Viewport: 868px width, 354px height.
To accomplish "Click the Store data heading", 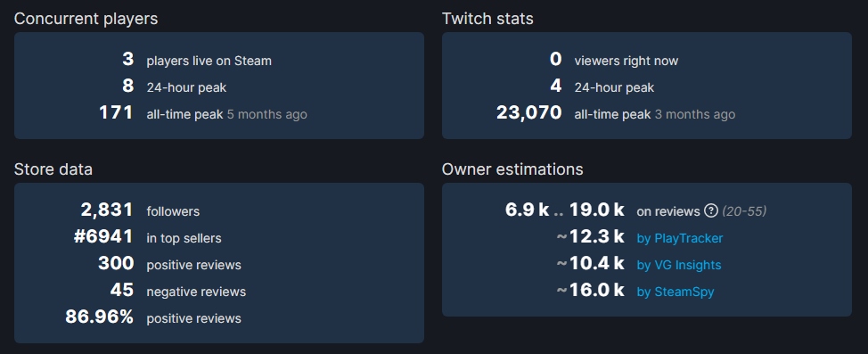I will [x=53, y=169].
